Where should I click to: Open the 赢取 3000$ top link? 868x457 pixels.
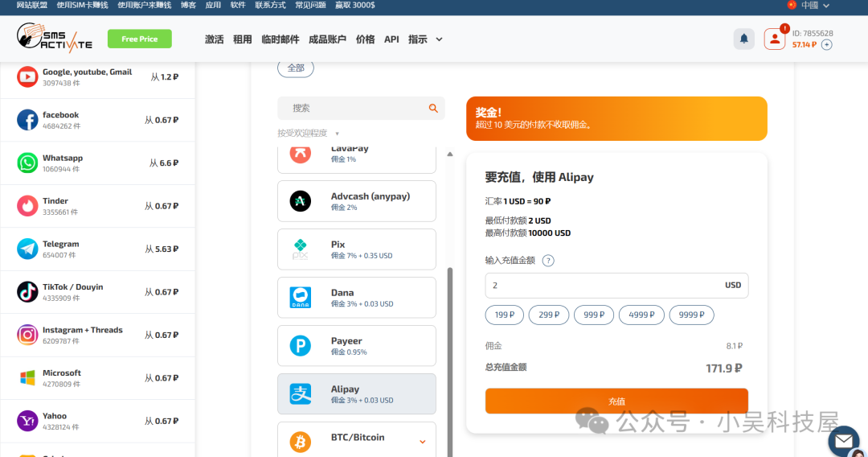355,5
